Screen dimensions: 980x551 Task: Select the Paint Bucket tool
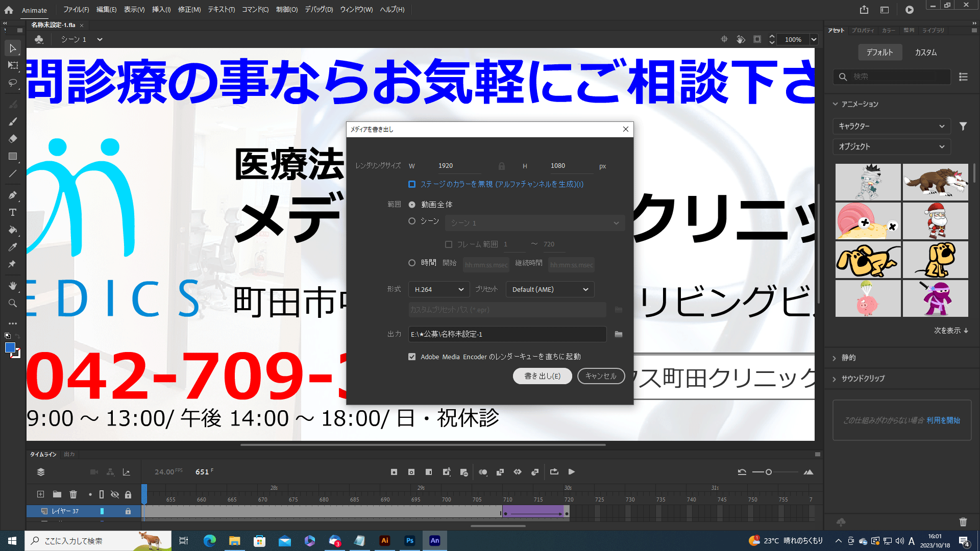(x=13, y=230)
